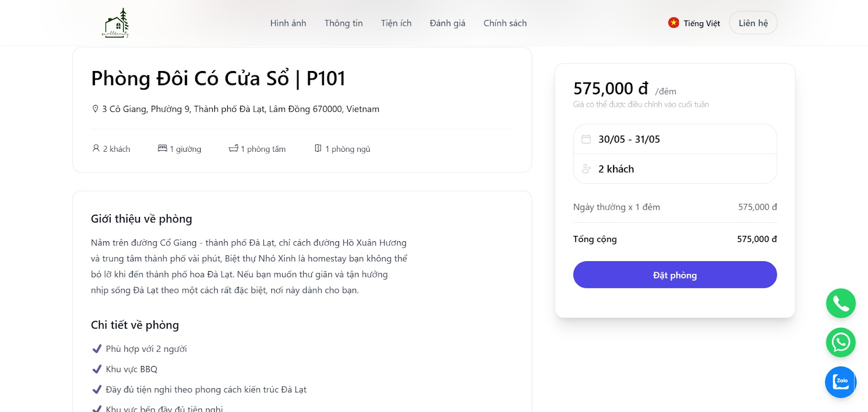Click the calendar icon beside 30/05 - 31/05
Image resolution: width=868 pixels, height=412 pixels.
click(586, 139)
